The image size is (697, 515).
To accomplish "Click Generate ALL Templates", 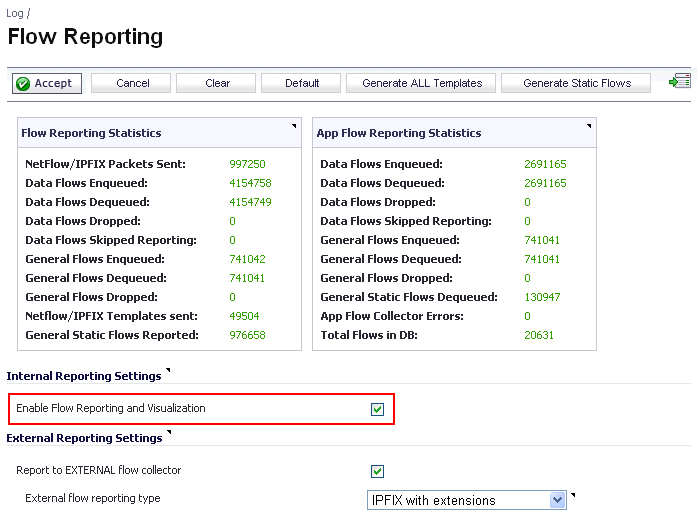I will 421,83.
